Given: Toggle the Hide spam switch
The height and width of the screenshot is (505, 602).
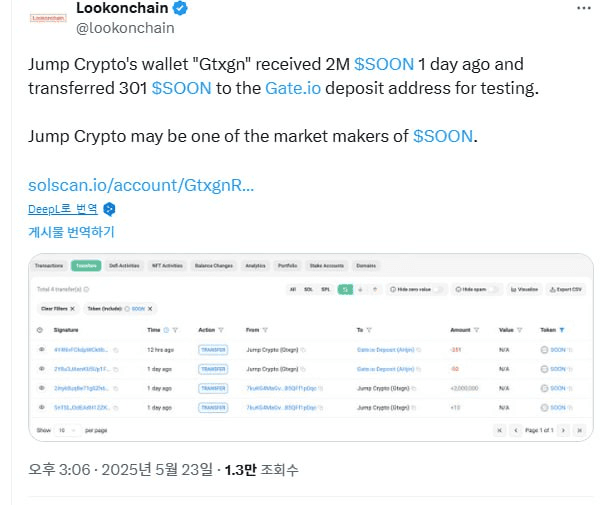Looking at the screenshot, I should tap(494, 289).
